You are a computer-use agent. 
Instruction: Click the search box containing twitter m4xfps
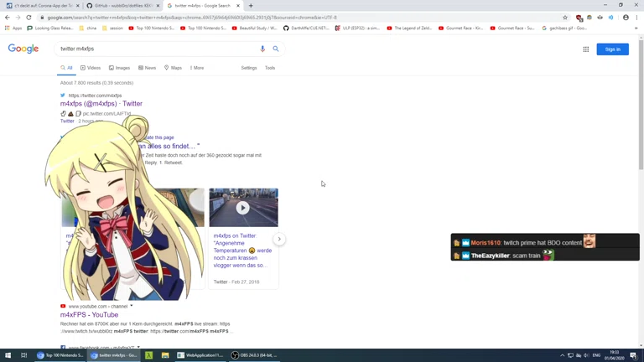point(155,49)
